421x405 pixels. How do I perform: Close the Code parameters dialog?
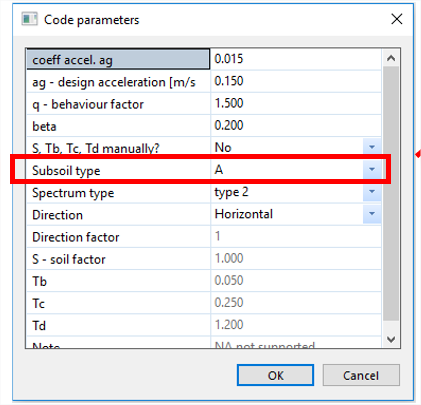pos(397,19)
